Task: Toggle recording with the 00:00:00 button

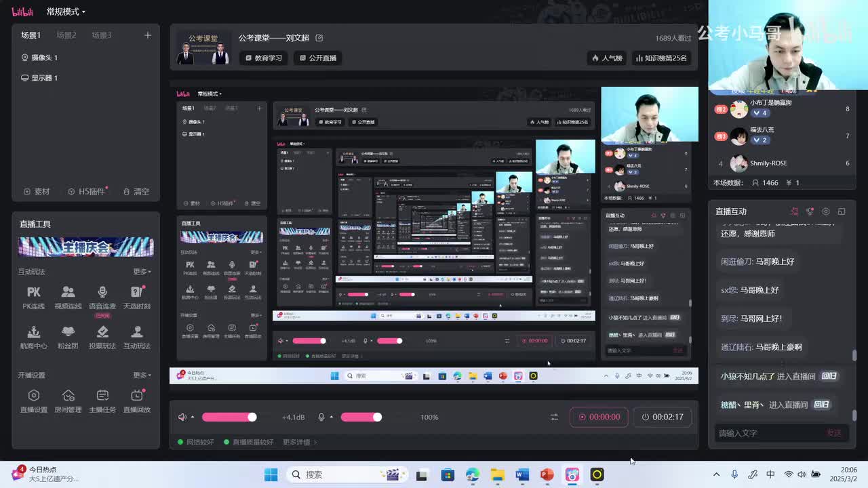Action: 599,417
